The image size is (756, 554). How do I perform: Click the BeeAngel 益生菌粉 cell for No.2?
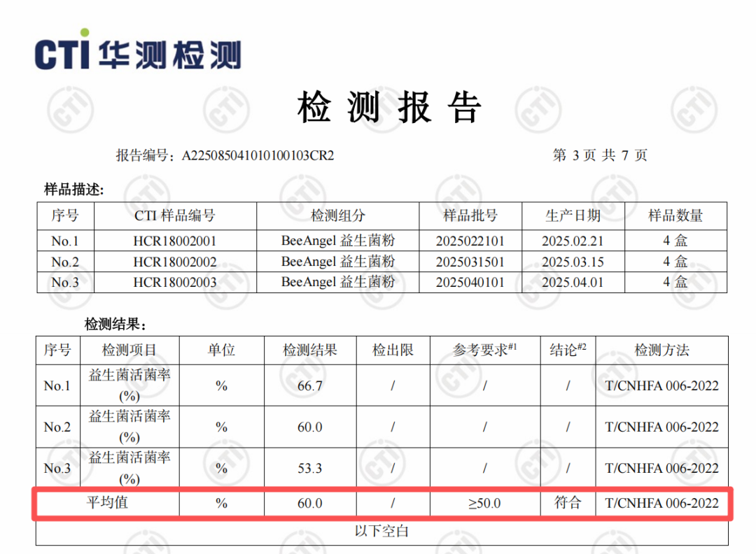[x=337, y=262]
